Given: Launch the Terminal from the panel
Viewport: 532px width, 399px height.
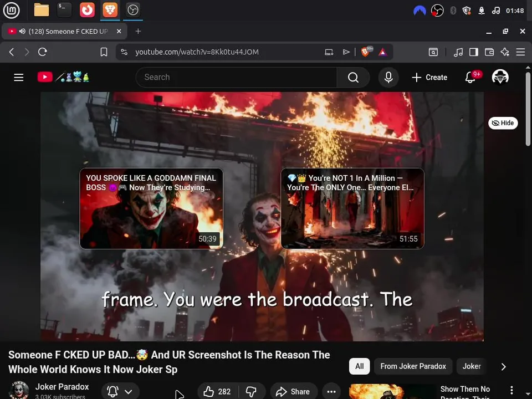Looking at the screenshot, I should (64, 10).
